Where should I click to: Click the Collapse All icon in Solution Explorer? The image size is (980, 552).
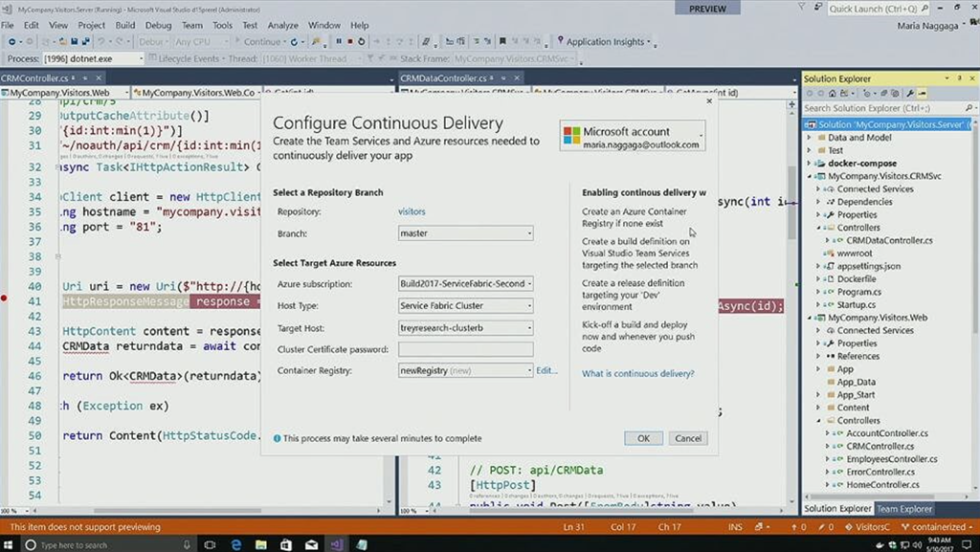883,93
